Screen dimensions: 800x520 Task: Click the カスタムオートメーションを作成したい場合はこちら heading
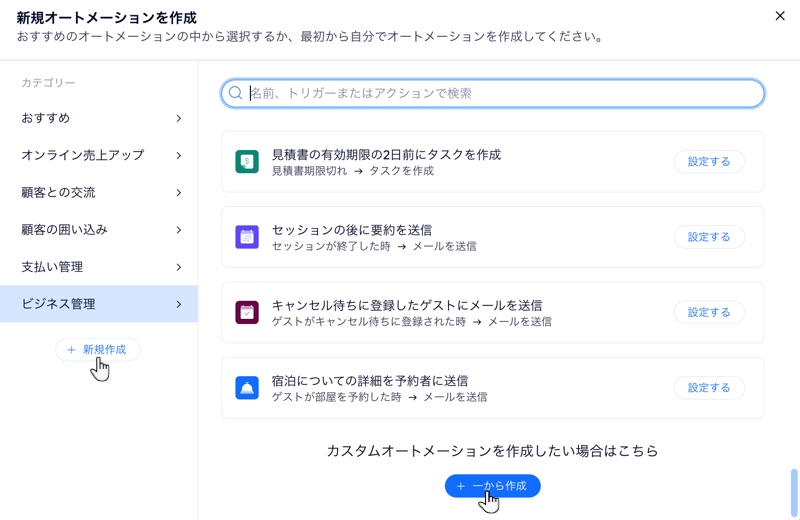pyautogui.click(x=492, y=451)
